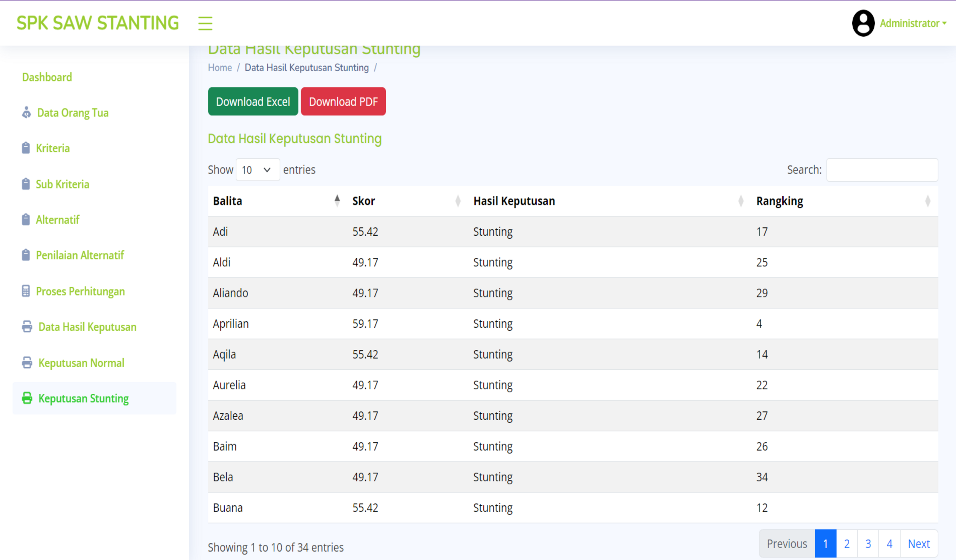This screenshot has width=956, height=560.
Task: Go to Dashboard in the sidebar
Action: click(x=47, y=77)
